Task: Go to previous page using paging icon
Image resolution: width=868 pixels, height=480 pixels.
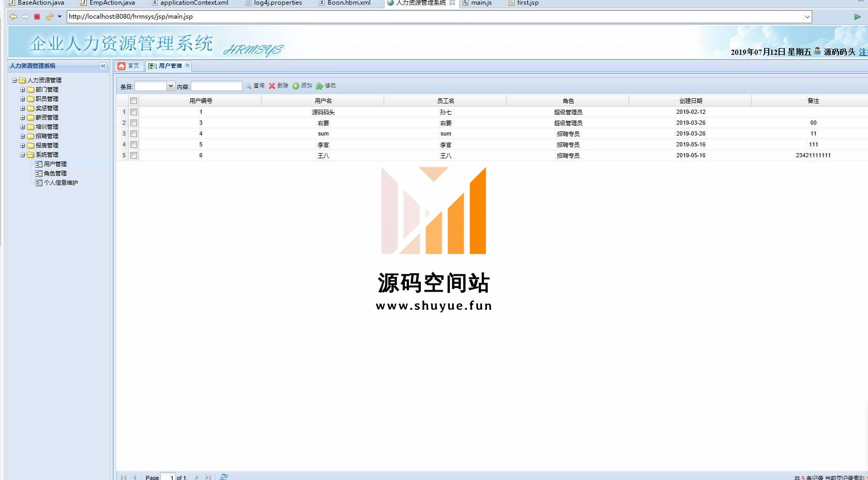Action: pos(135,477)
